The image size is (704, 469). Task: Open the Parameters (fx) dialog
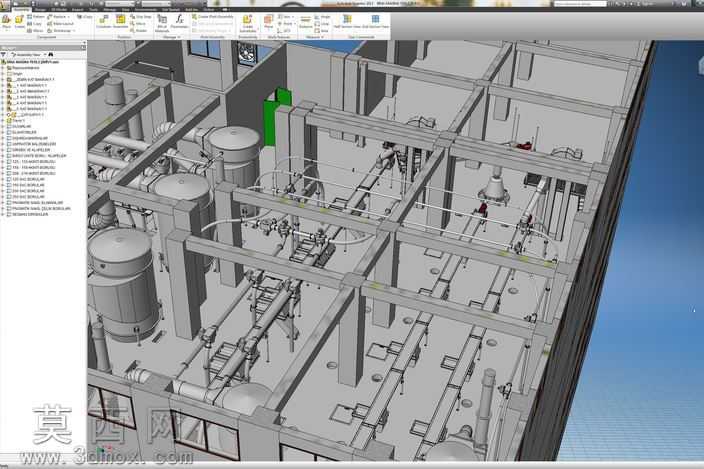point(179,22)
